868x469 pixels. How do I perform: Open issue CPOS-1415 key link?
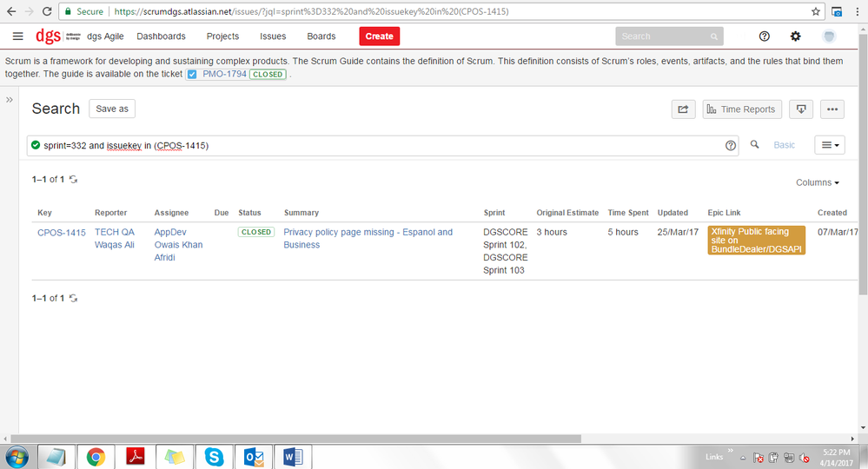pyautogui.click(x=62, y=233)
